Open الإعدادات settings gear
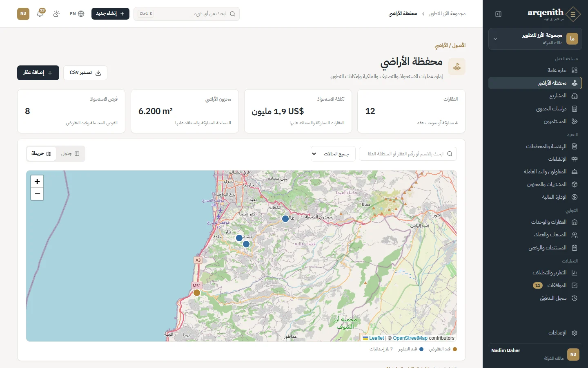This screenshot has height=368, width=588. coord(575,333)
